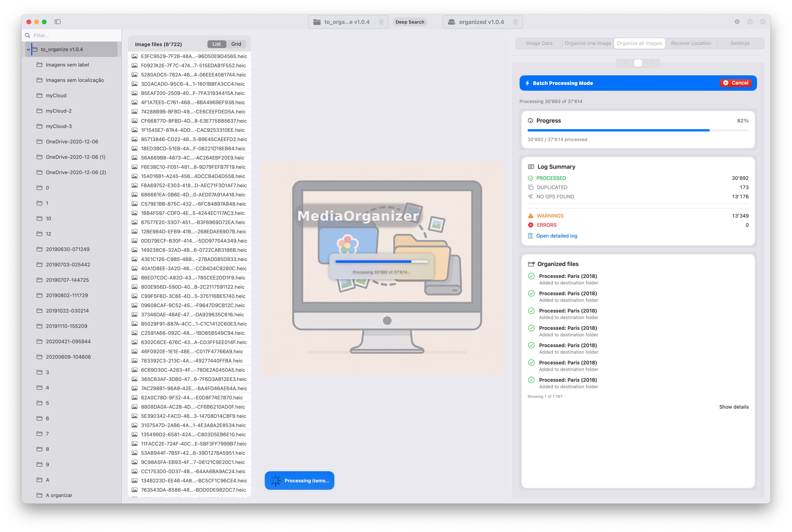Switch image files view to Grid
This screenshot has height=532, width=792.
pos(236,44)
